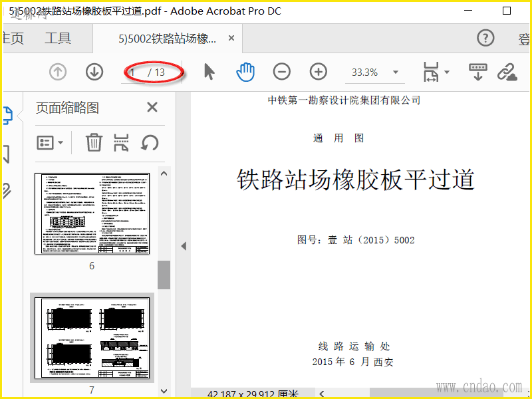Select page 7 thumbnail
This screenshot has width=532, height=399.
pyautogui.click(x=92, y=338)
